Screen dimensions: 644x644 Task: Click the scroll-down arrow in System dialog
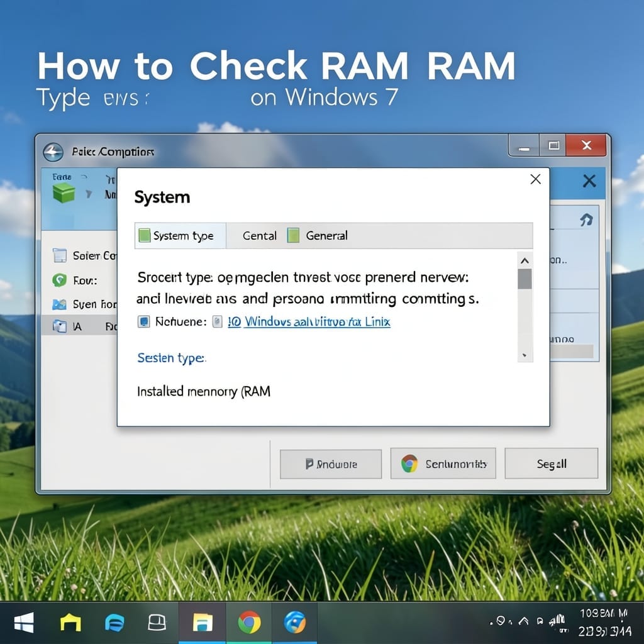click(525, 355)
